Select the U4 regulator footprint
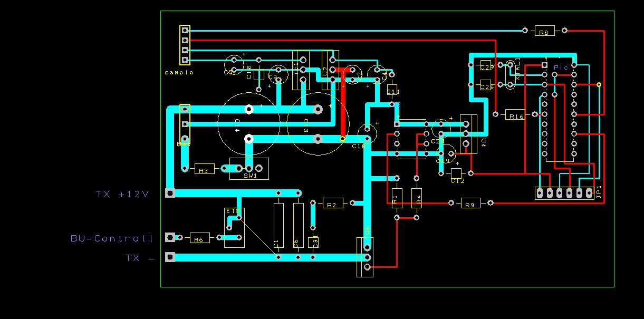This screenshot has width=644, height=319. tap(468, 134)
